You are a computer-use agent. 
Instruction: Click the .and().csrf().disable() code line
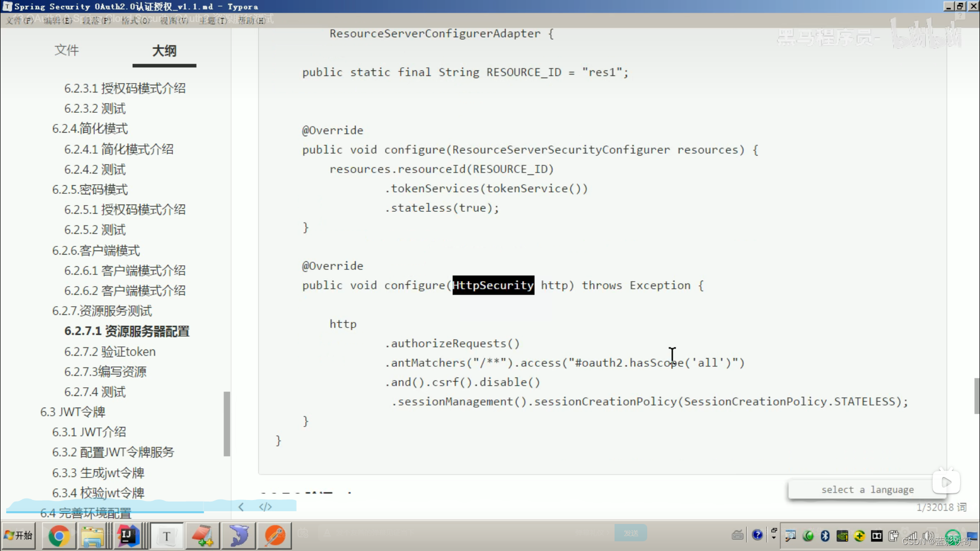pos(462,383)
